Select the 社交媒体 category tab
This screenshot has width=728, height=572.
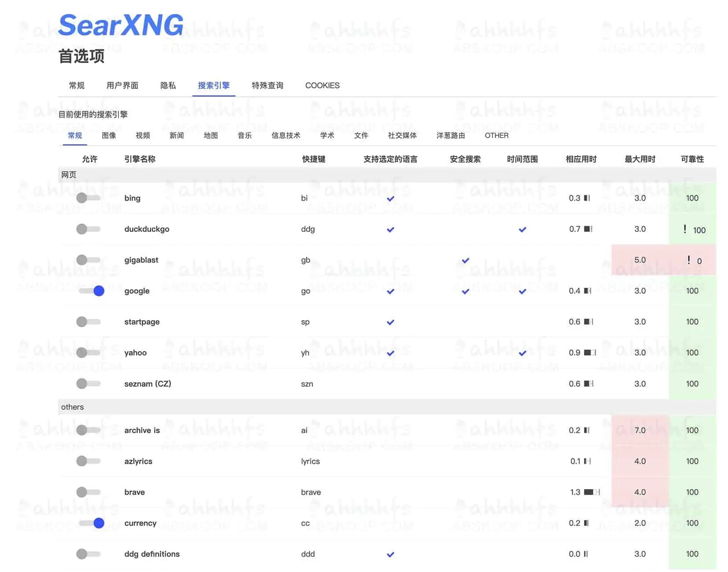tap(402, 136)
